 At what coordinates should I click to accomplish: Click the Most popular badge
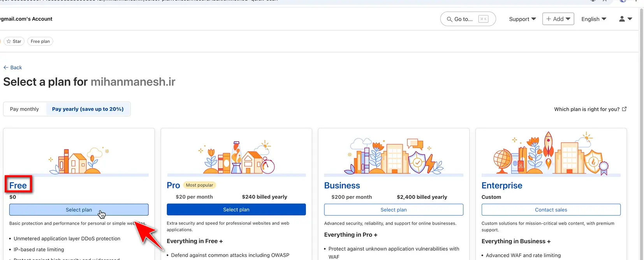click(x=199, y=185)
